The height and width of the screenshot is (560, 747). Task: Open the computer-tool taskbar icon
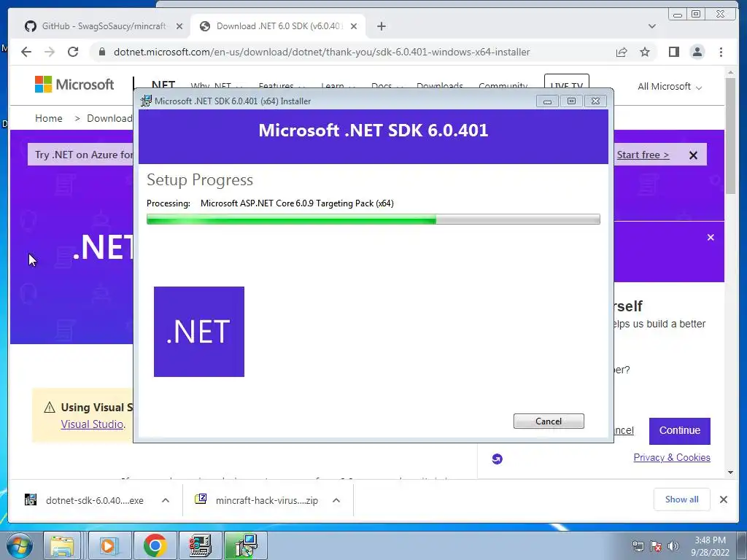201,545
